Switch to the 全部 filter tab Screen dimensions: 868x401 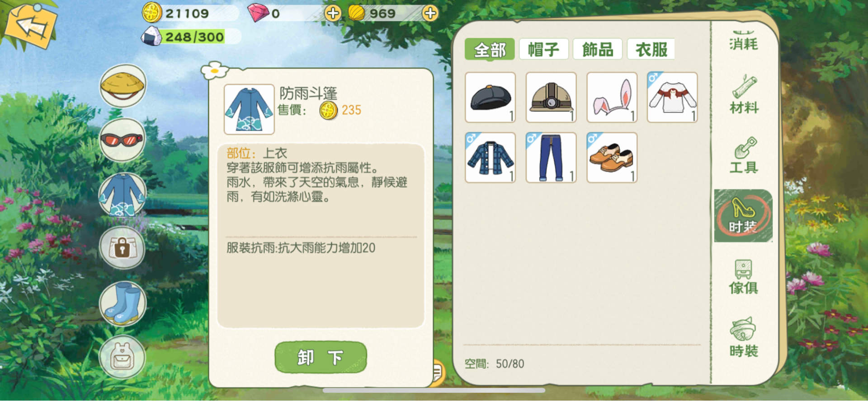pyautogui.click(x=490, y=49)
